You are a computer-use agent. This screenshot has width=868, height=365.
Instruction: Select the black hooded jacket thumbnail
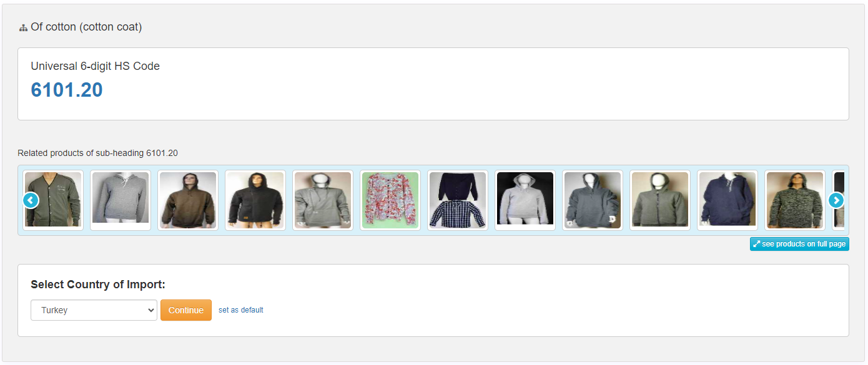coord(255,200)
